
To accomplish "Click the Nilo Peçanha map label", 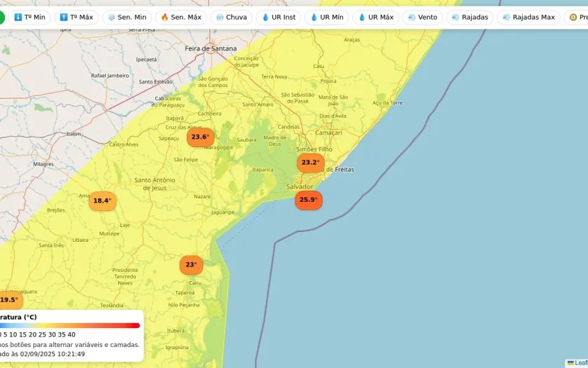I will point(183,305).
